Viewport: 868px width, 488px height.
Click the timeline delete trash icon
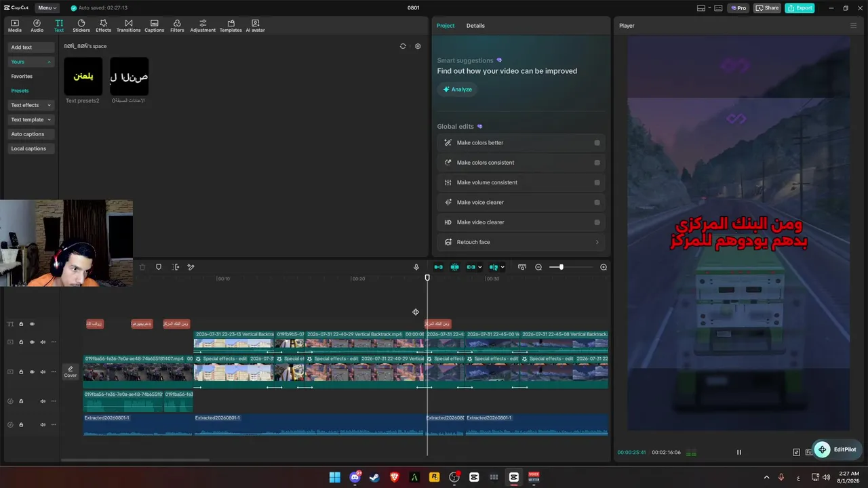coord(142,267)
